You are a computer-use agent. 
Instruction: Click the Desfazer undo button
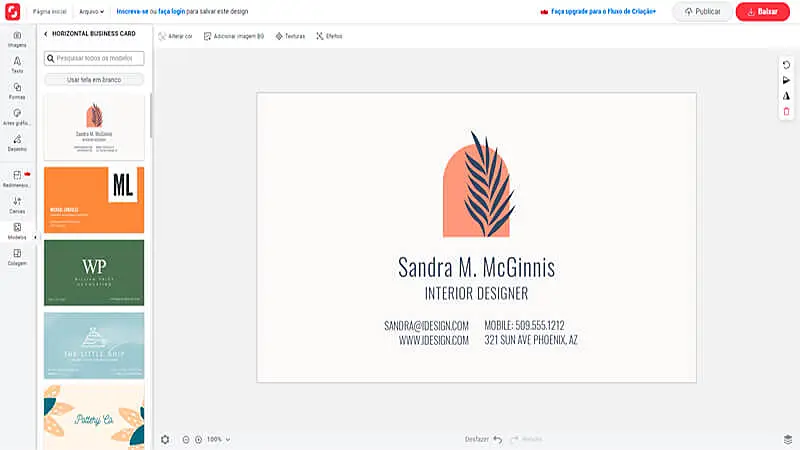[484, 439]
